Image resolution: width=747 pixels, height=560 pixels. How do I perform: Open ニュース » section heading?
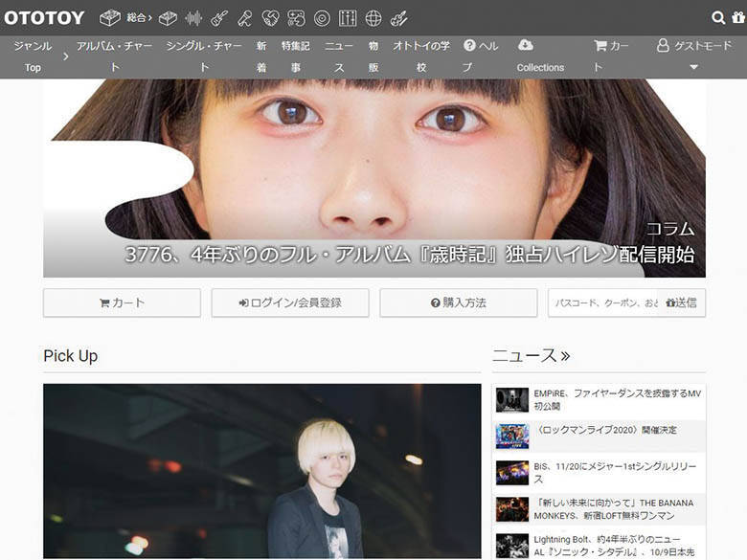point(531,356)
